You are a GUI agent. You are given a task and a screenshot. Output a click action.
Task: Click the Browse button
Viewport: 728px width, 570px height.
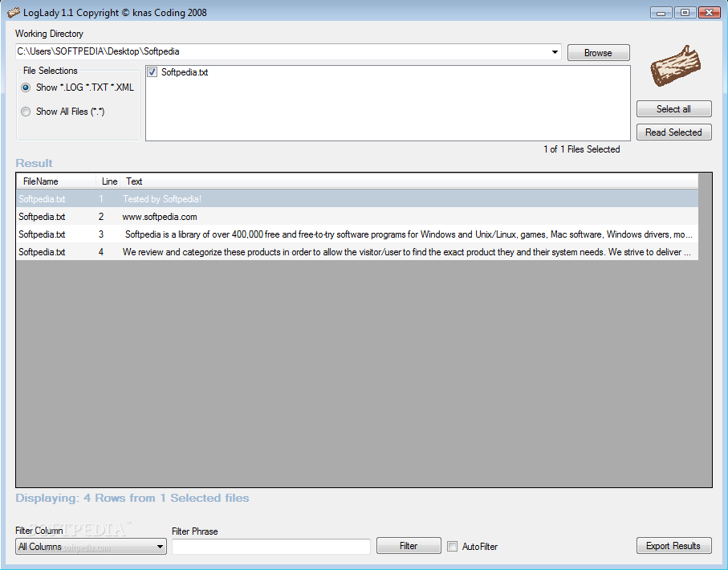[598, 52]
